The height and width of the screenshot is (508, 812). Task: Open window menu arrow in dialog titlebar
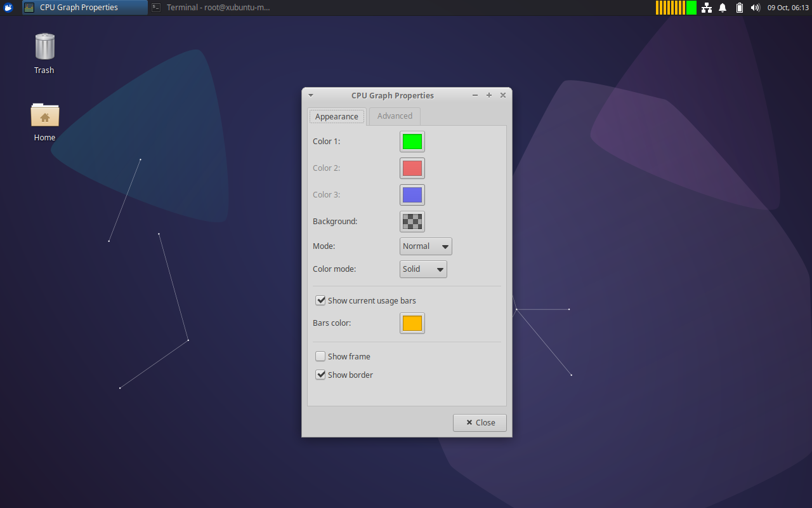311,95
